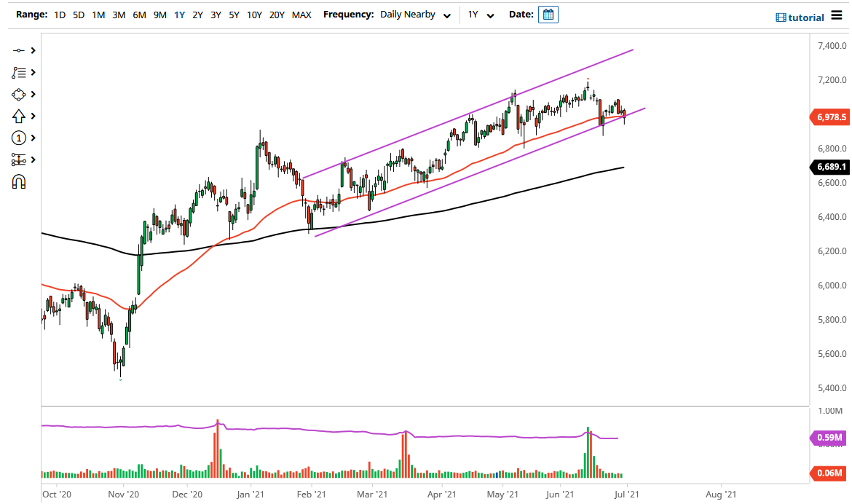Expand the annotation list tool options arrow
This screenshot has width=852, height=504.
[x=33, y=72]
